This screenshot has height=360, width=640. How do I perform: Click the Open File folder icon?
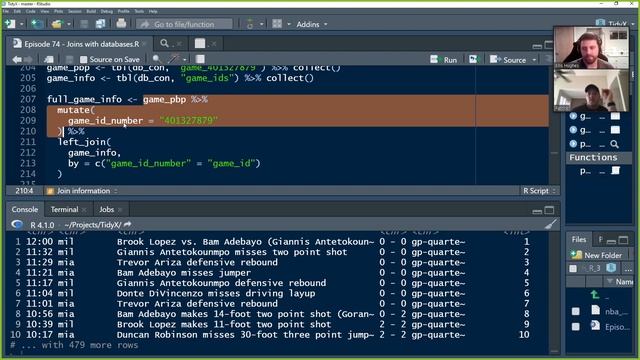pyautogui.click(x=57, y=24)
